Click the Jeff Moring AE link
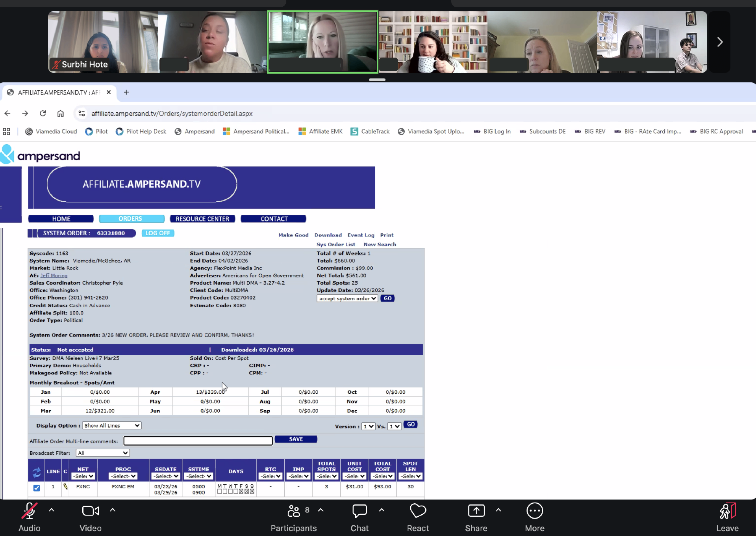 tap(54, 276)
